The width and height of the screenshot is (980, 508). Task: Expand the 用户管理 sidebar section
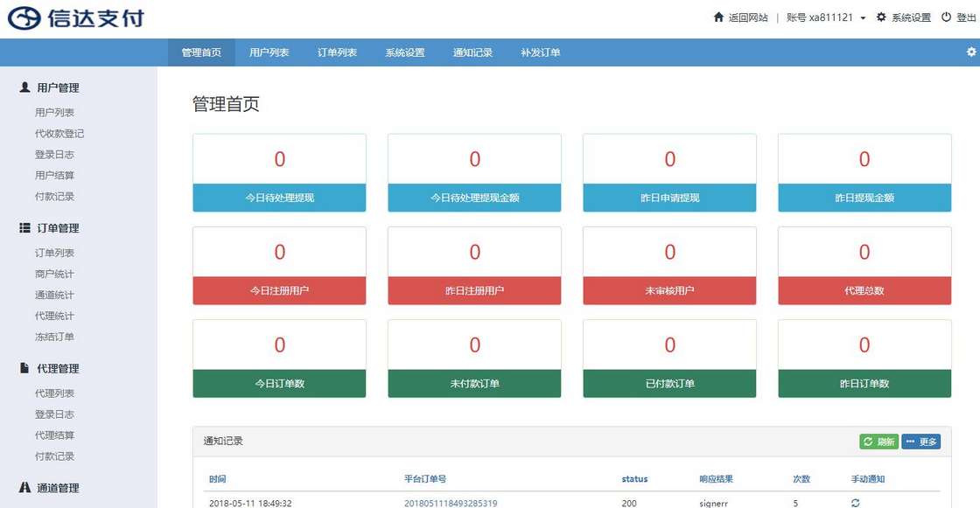tap(58, 87)
